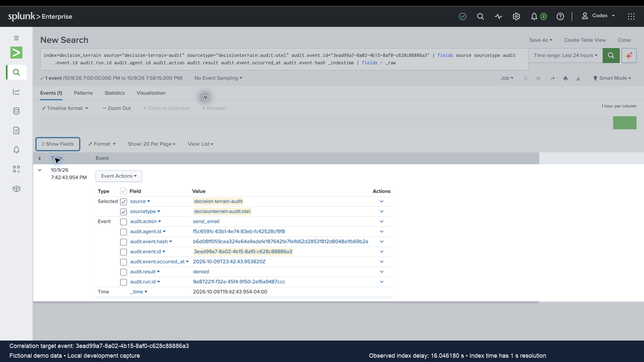
Task: Open the settings gear icon
Action: tap(516, 16)
